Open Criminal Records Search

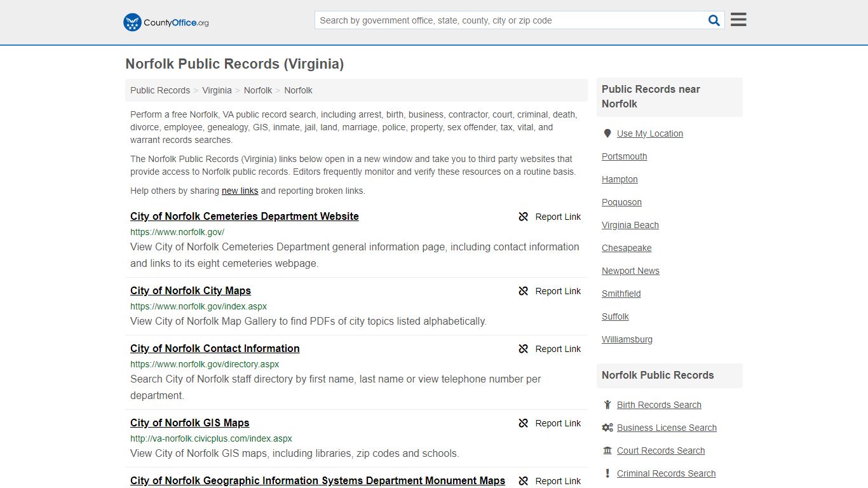pyautogui.click(x=666, y=473)
